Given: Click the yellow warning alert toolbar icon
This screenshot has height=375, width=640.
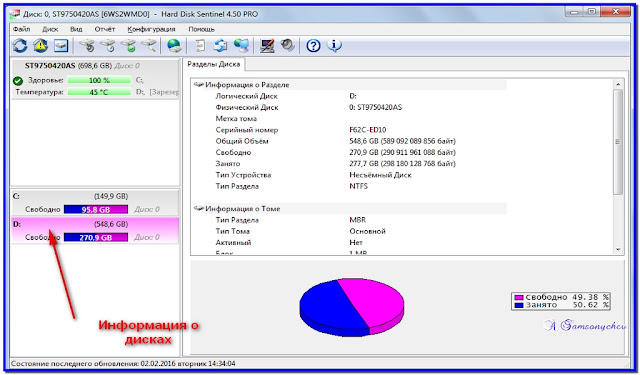Looking at the screenshot, I should [40, 45].
